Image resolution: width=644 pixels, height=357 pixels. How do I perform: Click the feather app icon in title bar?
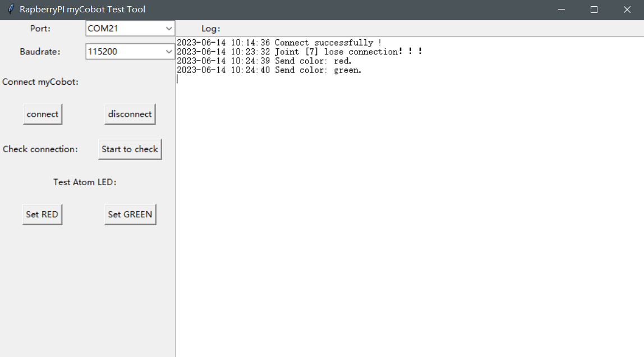(11, 9)
